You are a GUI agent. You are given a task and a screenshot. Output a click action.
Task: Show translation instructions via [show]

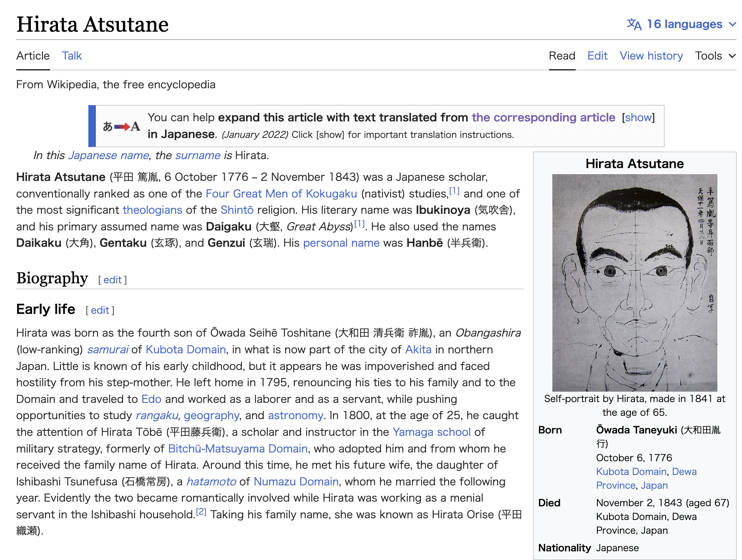tap(638, 117)
